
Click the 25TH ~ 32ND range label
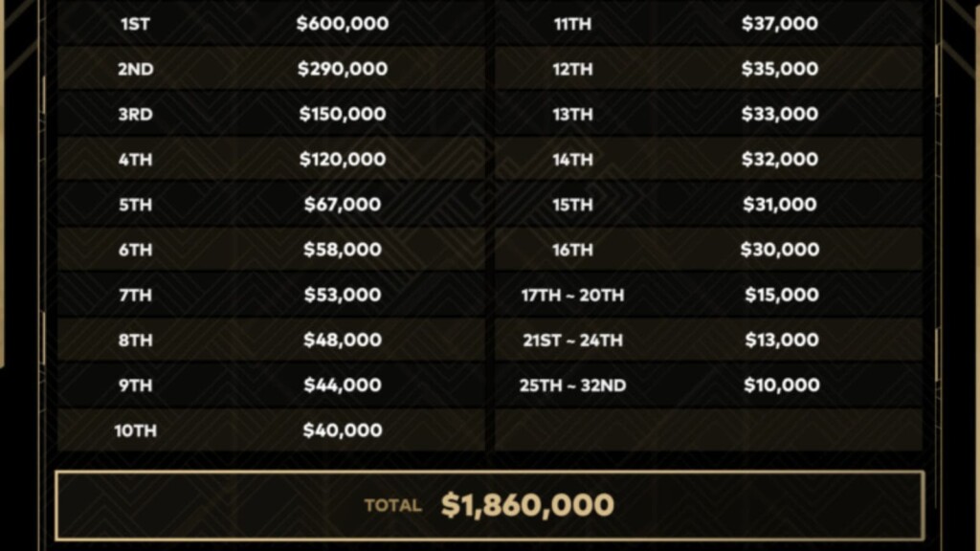click(x=572, y=386)
